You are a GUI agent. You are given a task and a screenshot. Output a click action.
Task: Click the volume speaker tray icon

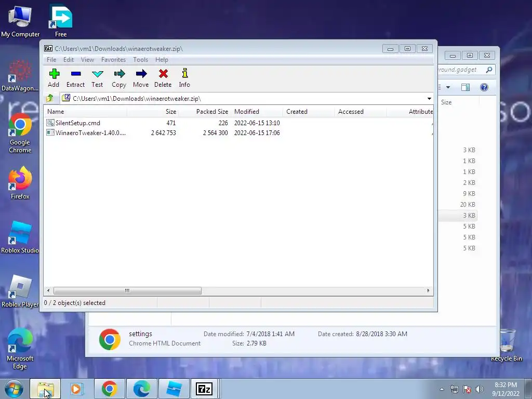(x=480, y=389)
